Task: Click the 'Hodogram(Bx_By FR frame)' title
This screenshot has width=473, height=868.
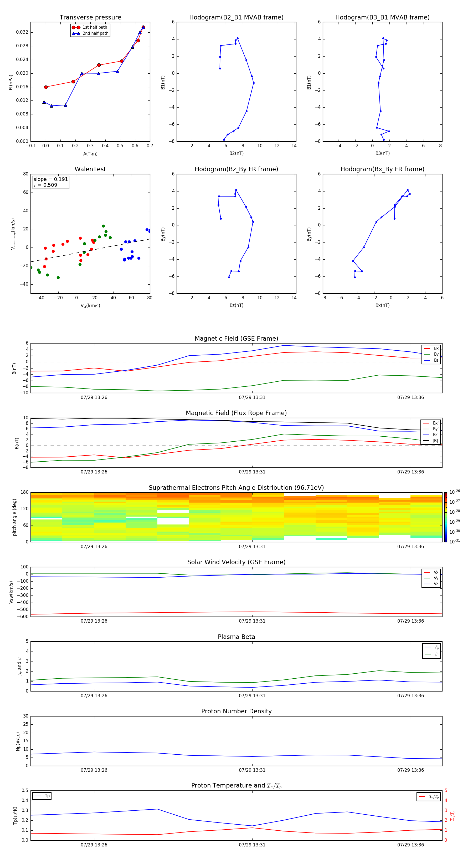Action: pos(382,169)
